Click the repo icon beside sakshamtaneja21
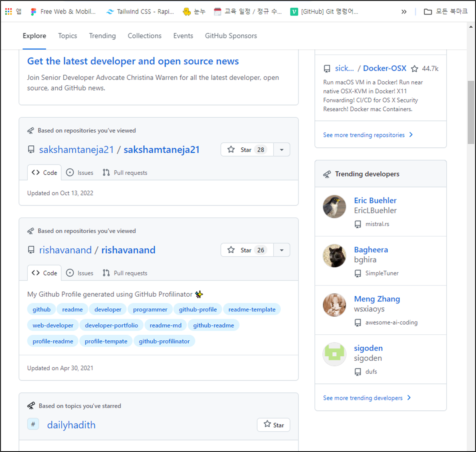This screenshot has height=452, width=476. tap(31, 150)
